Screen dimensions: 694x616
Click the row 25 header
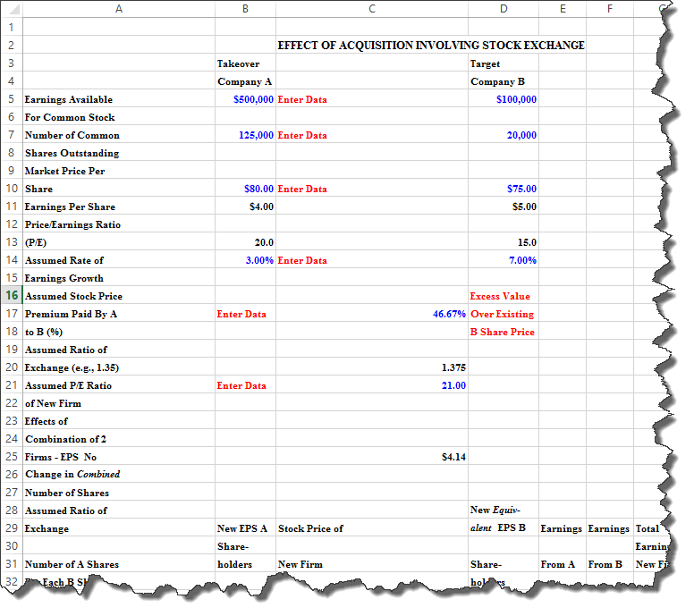pyautogui.click(x=11, y=457)
